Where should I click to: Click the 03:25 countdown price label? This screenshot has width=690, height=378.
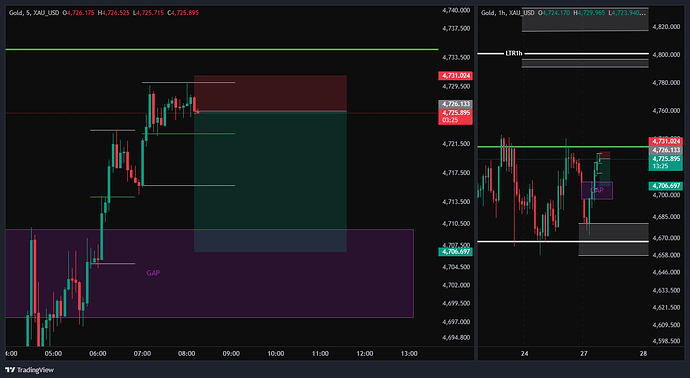pos(455,117)
